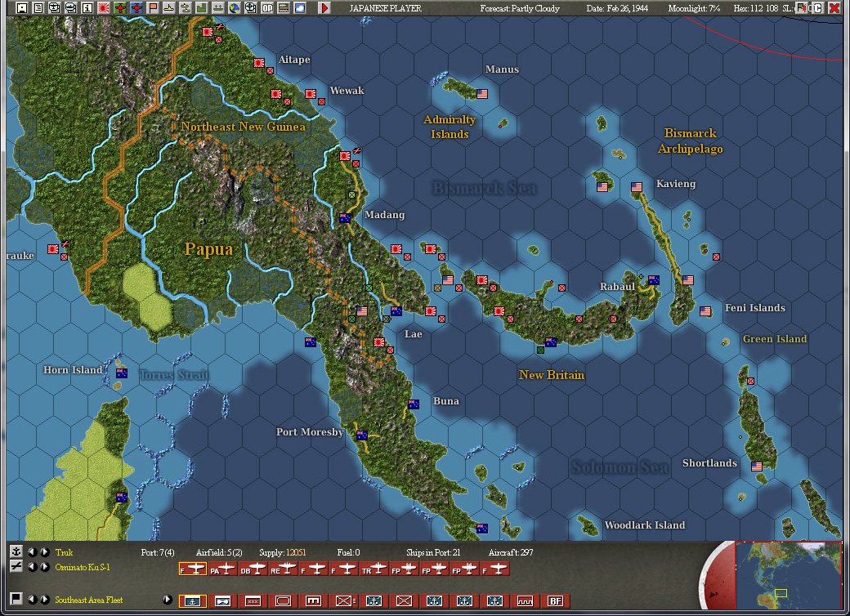The width and height of the screenshot is (850, 616).
Task: Click the 'Ships in Port: 21' readout
Action: (x=433, y=552)
